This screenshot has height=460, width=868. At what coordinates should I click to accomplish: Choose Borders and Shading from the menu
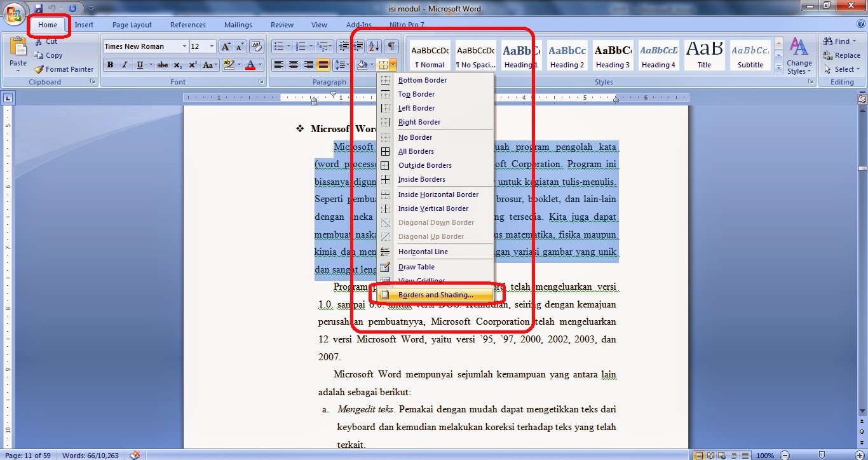point(435,294)
